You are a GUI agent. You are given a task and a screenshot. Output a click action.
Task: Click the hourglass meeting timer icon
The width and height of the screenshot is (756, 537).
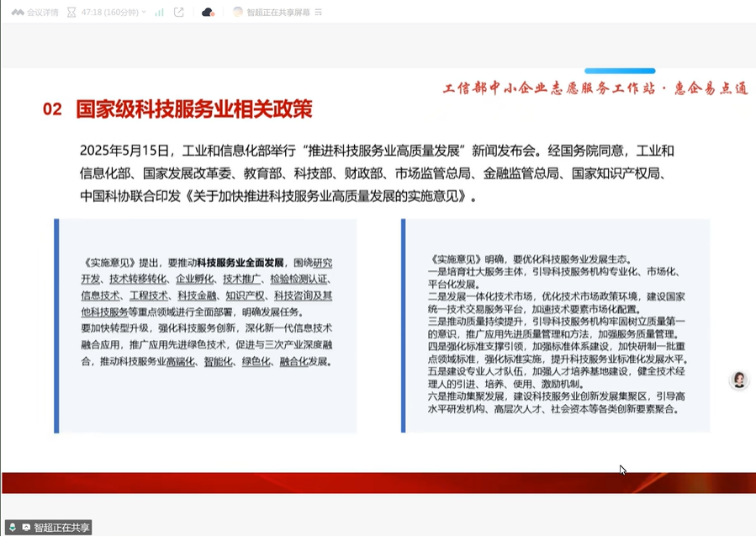[71, 12]
